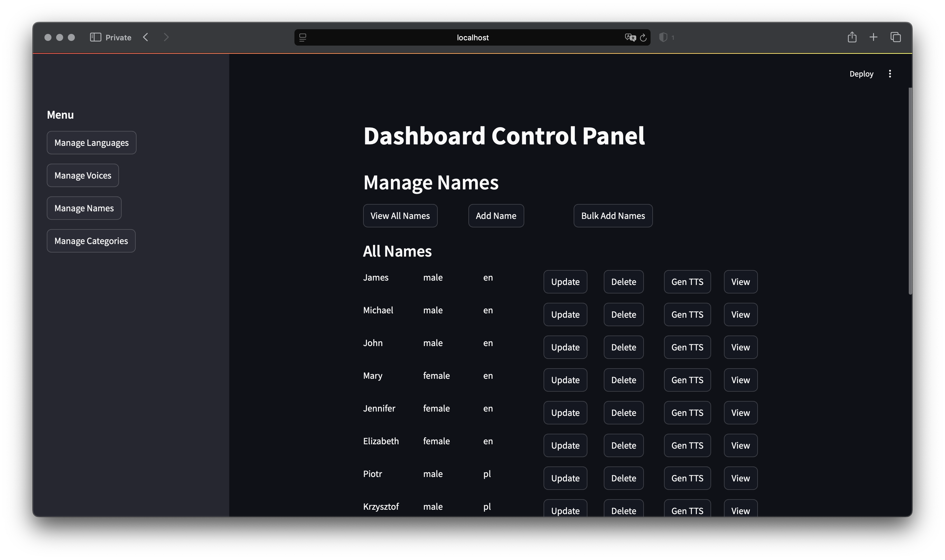945x560 pixels.
Task: Open the Share icon in toolbar
Action: 852,37
